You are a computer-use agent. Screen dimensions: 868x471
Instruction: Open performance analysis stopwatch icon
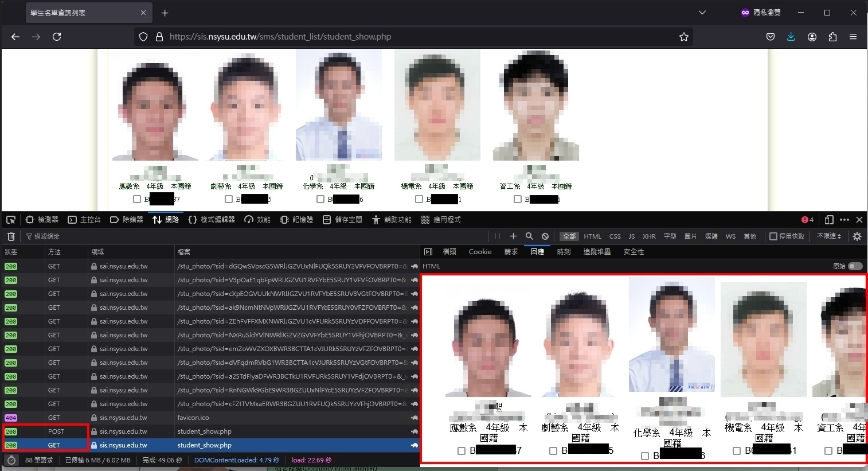tap(11, 460)
